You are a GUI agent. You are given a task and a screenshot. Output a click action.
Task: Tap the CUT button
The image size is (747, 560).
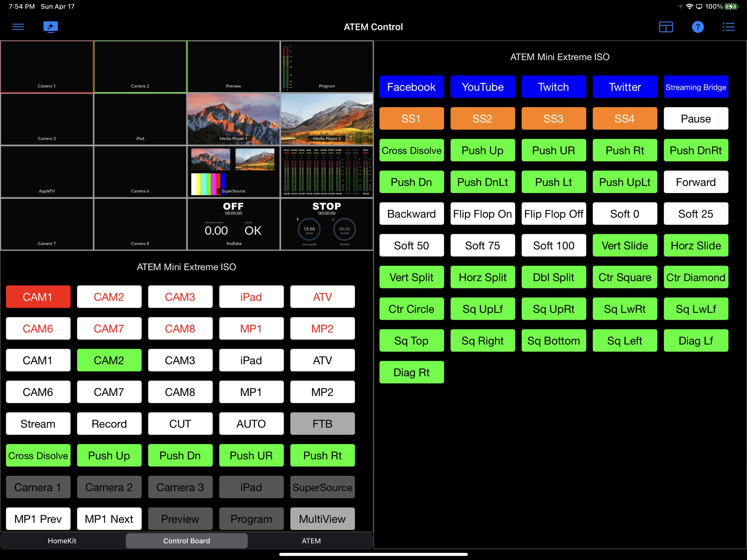(180, 423)
